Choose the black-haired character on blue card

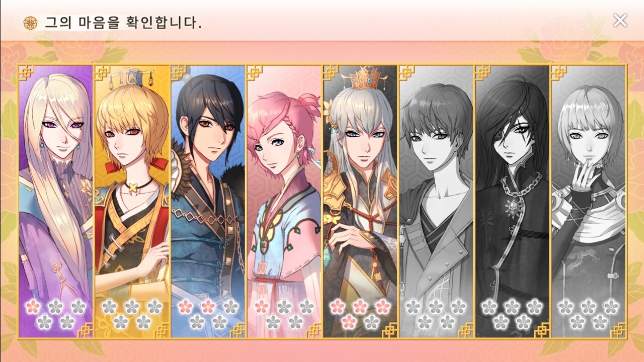208,201
